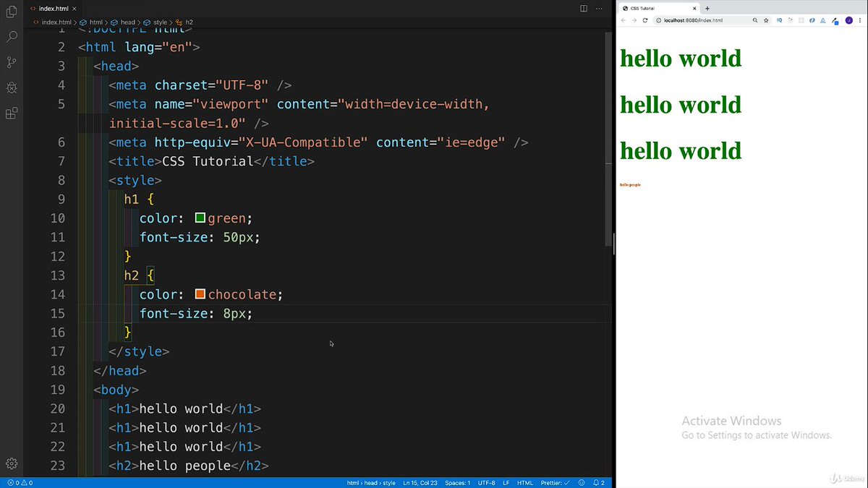Click the browser address bar URL
The width and height of the screenshot is (868, 488).
tap(693, 20)
